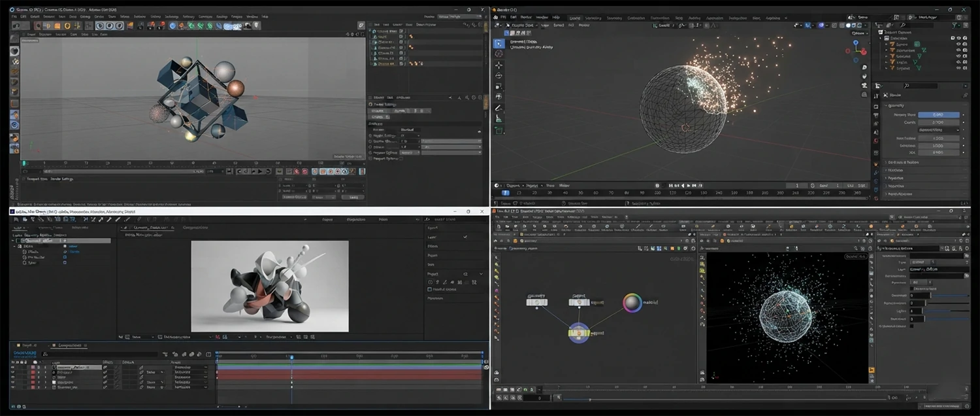The height and width of the screenshot is (416, 980).
Task: Toggle visibility eye of top After Effects timeline layer
Action: tap(13, 368)
